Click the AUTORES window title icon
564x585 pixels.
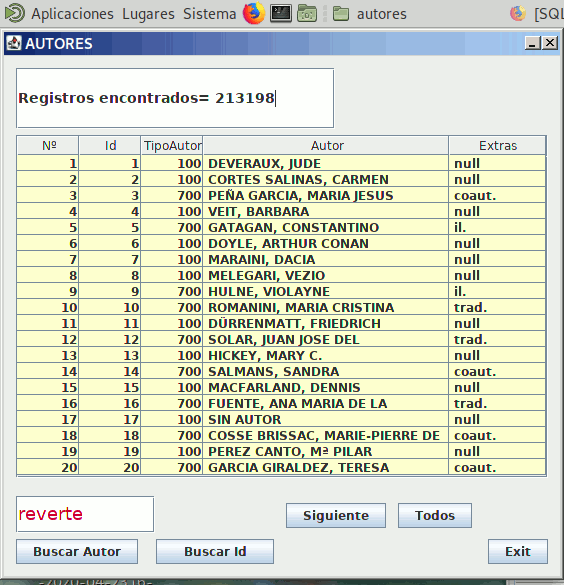pyautogui.click(x=14, y=43)
